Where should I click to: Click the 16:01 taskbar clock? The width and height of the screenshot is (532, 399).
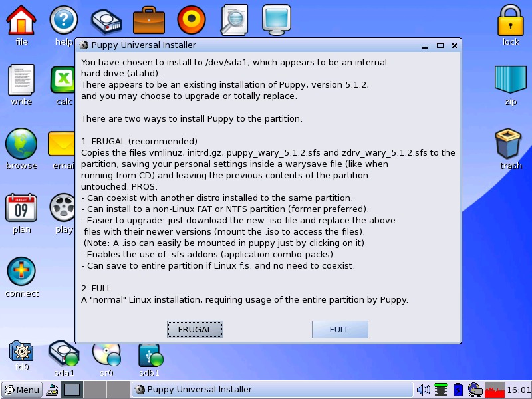click(x=519, y=390)
